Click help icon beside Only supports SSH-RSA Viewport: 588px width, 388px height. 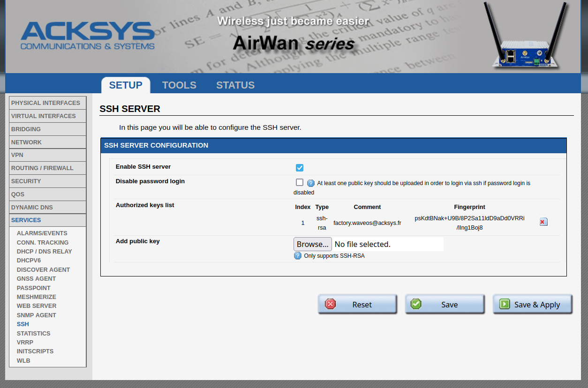[x=298, y=256]
